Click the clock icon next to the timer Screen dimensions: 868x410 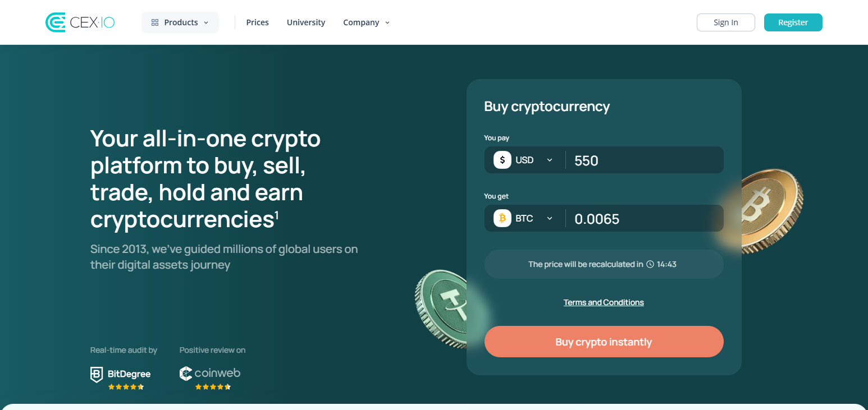[650, 264]
